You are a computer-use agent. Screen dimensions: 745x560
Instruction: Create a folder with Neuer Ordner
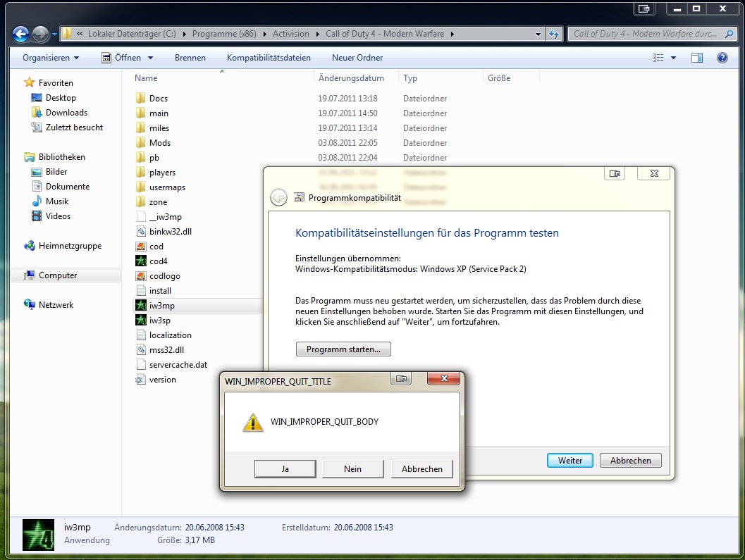click(357, 58)
